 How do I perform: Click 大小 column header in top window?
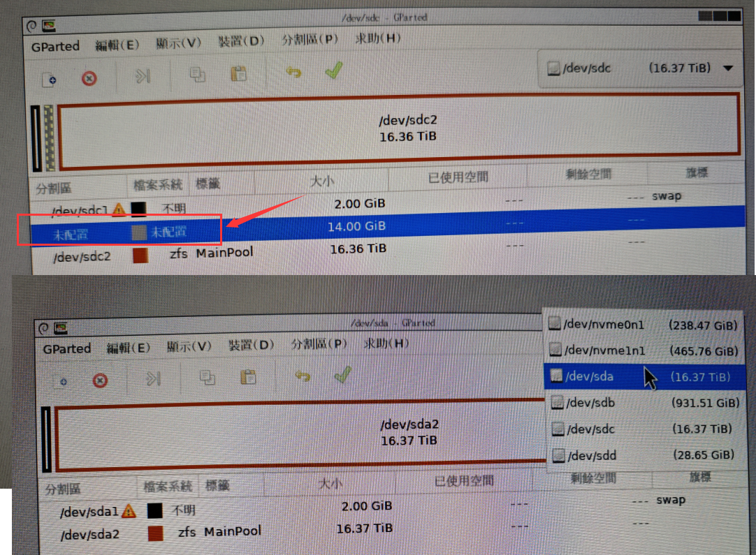pos(321,181)
